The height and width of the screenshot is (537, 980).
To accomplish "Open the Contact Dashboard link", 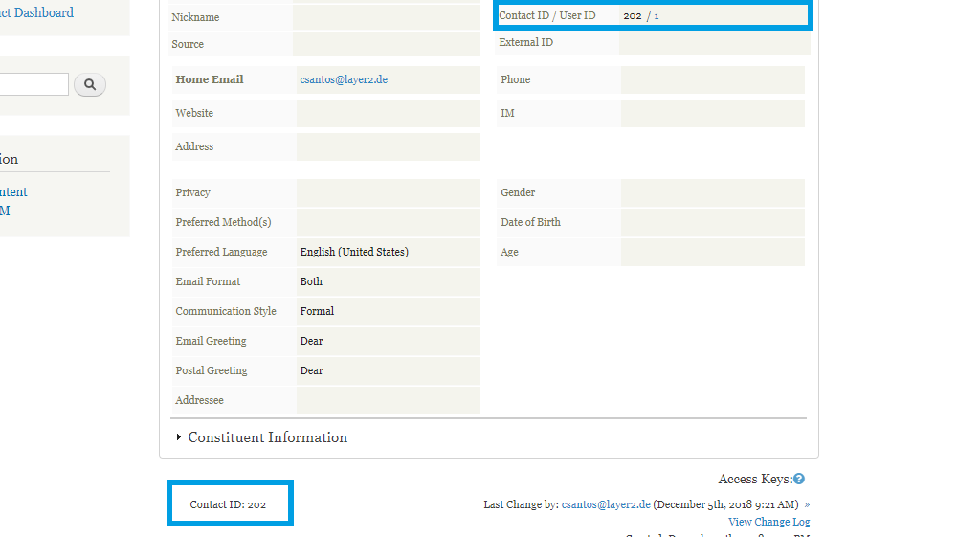I will pos(38,13).
